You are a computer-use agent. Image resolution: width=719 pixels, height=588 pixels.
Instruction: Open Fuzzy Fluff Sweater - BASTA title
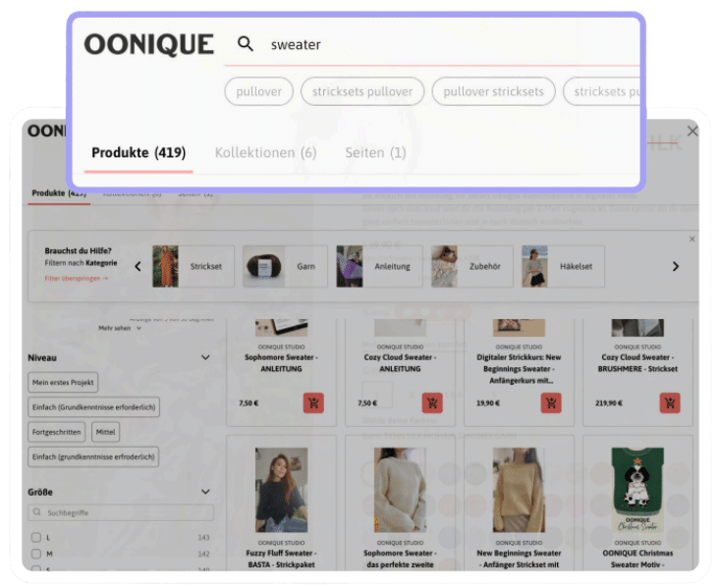tap(281, 559)
